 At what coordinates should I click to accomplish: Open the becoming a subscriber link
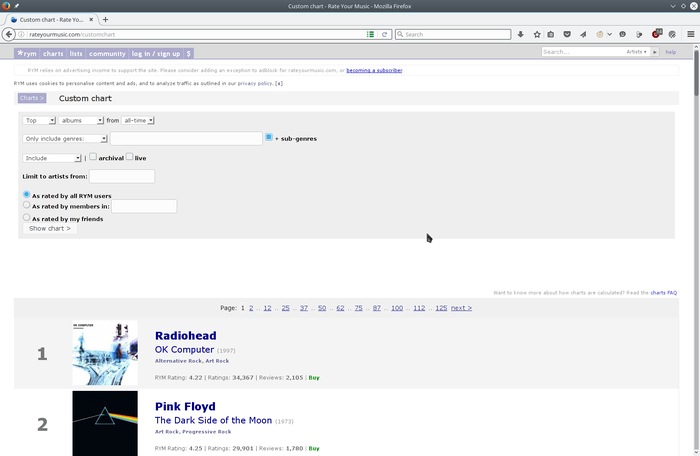pos(374,71)
